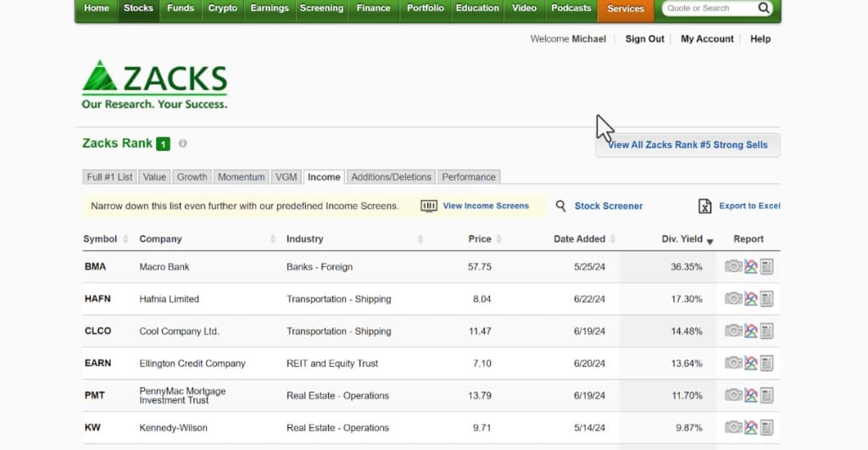
Task: Open the orange Services menu
Action: click(x=626, y=8)
